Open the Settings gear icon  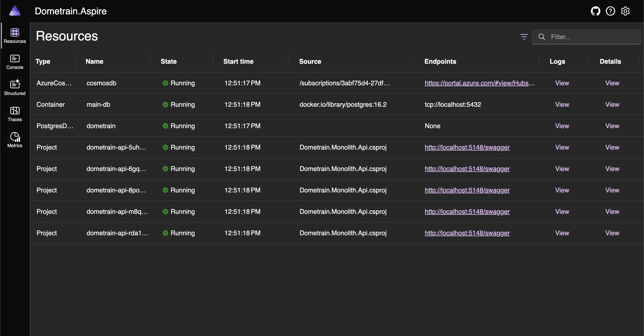point(625,11)
